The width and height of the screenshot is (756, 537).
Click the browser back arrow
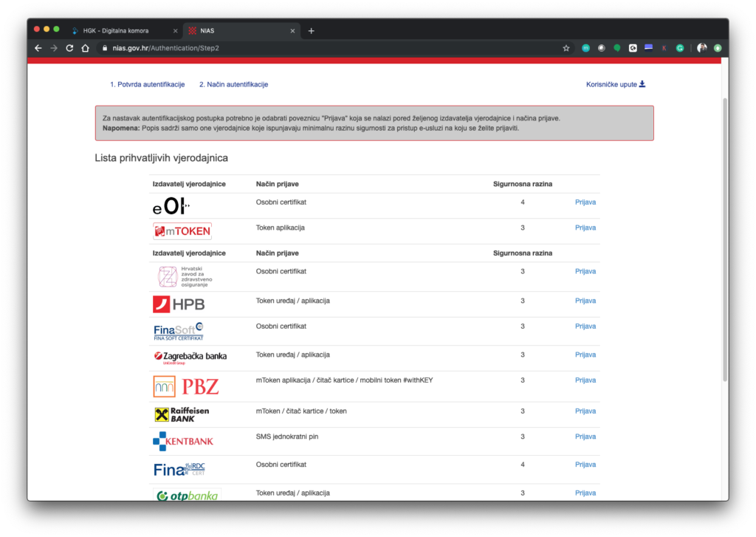pyautogui.click(x=38, y=48)
